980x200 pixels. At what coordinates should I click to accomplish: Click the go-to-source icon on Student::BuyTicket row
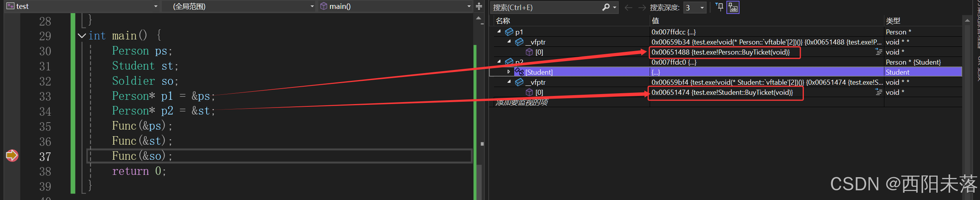[x=879, y=92]
